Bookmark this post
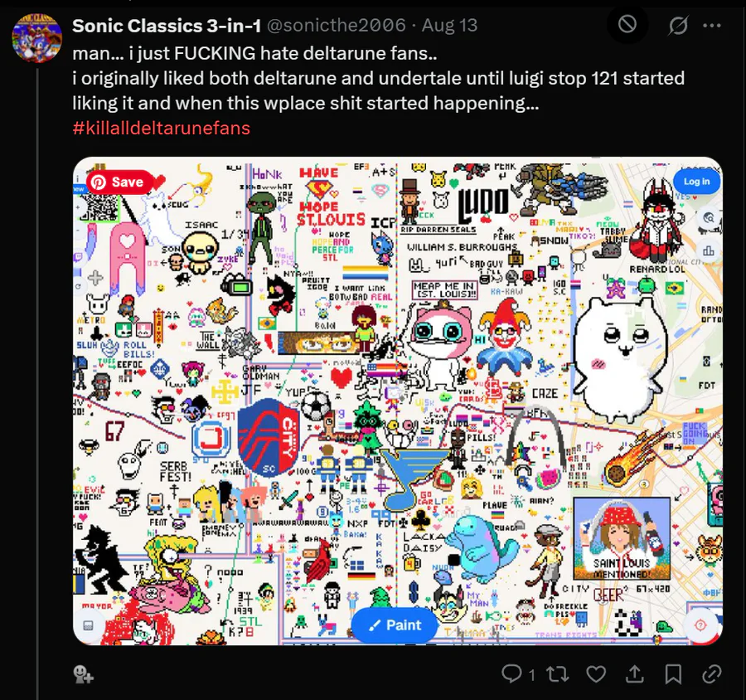Image resolution: width=746 pixels, height=700 pixels. point(673,673)
